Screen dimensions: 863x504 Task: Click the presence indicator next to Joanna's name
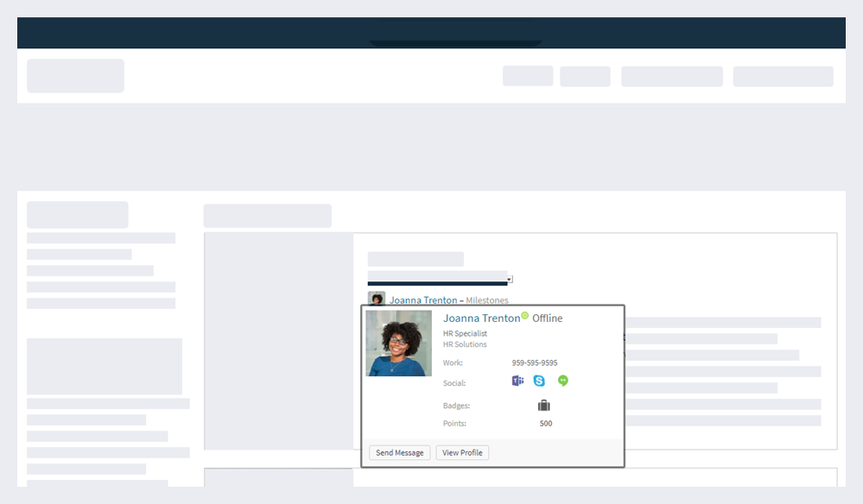(523, 317)
